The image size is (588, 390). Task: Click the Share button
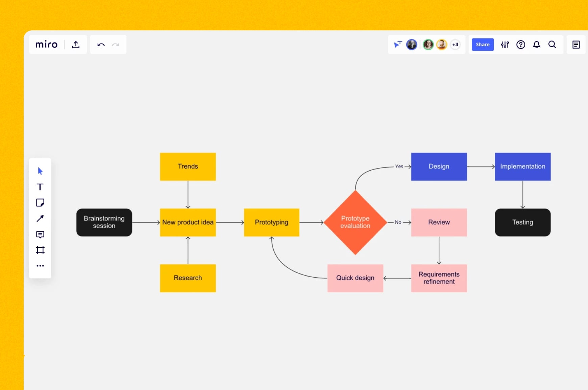pyautogui.click(x=483, y=45)
